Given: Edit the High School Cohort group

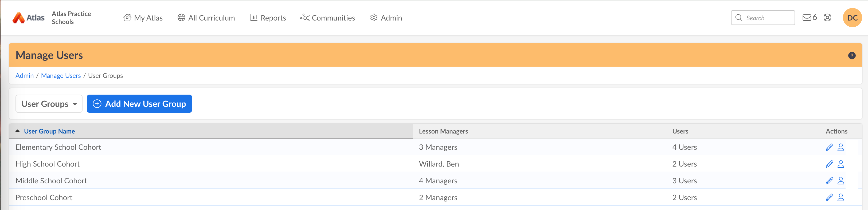Looking at the screenshot, I should coord(829,164).
